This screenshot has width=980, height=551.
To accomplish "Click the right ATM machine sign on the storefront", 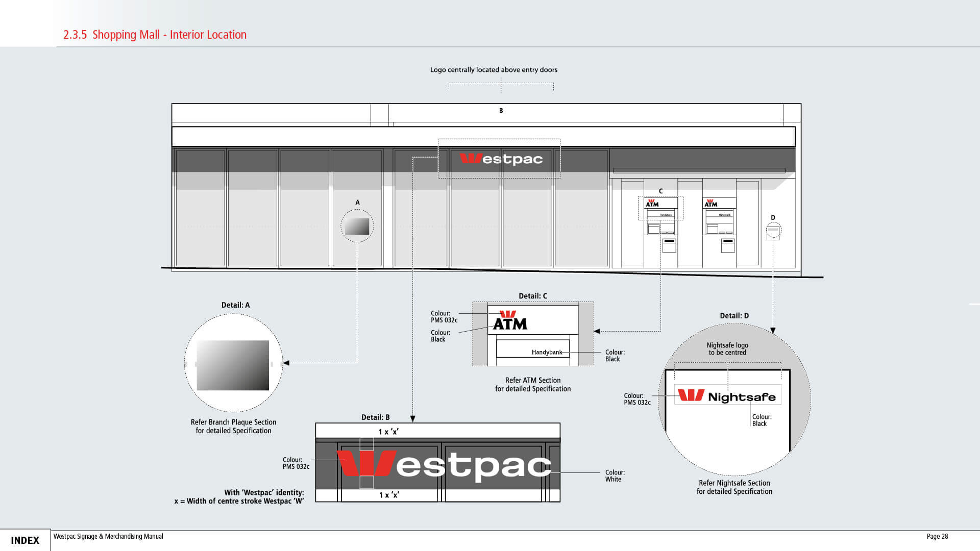I will tap(719, 203).
